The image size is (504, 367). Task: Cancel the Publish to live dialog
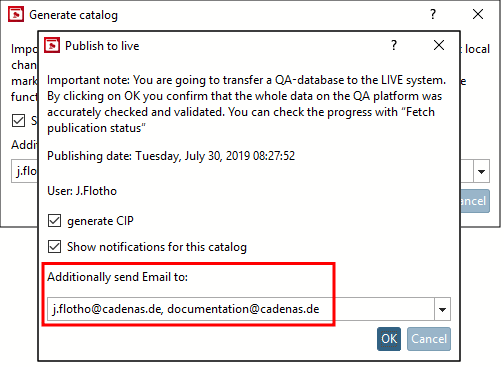[429, 339]
